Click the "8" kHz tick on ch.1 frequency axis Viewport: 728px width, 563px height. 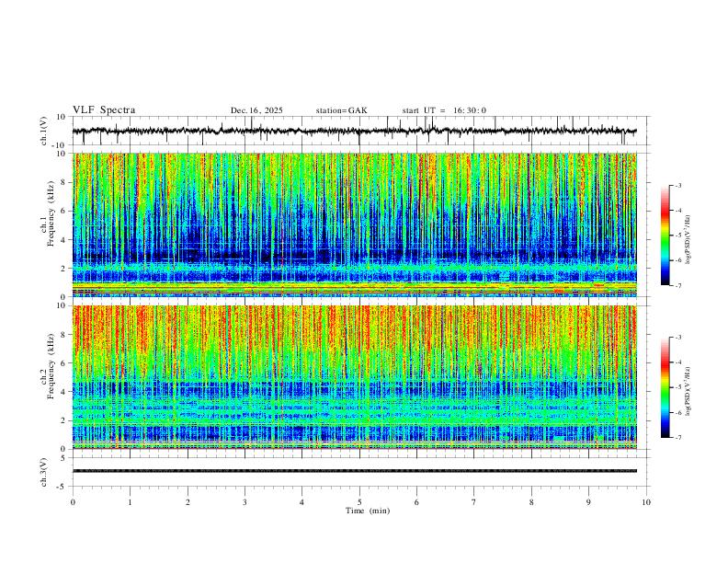[x=64, y=182]
